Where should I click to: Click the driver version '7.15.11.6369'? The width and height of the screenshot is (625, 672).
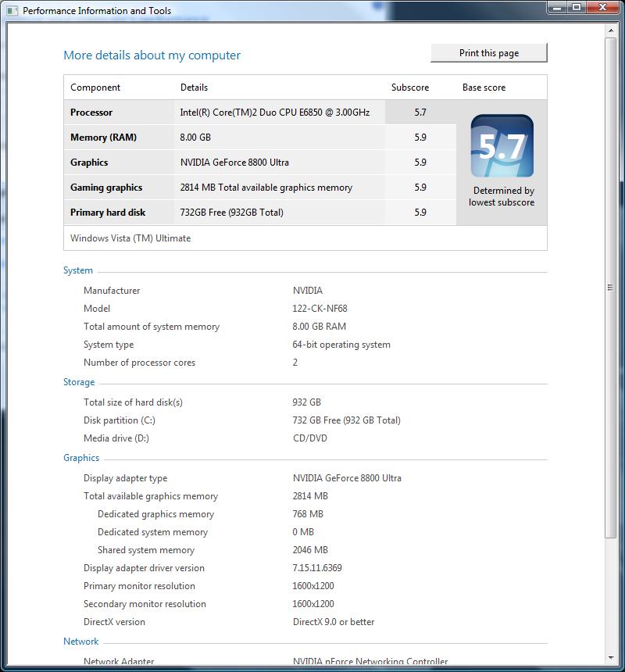[x=317, y=568]
